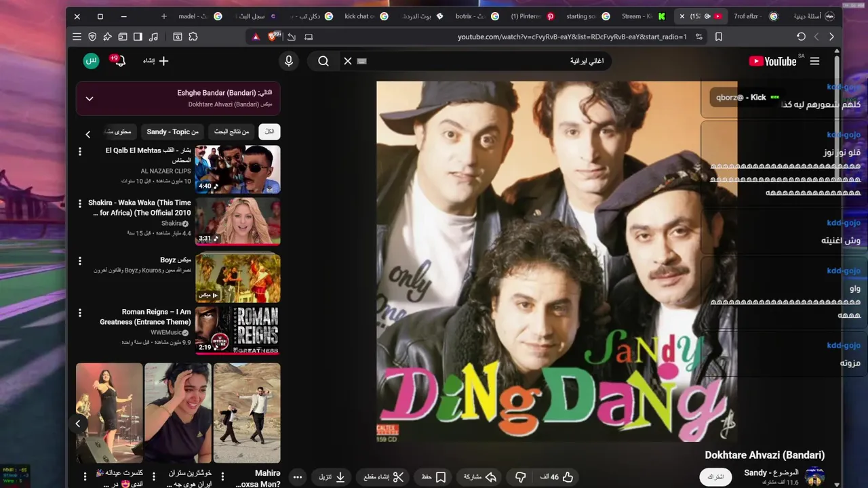Viewport: 868px width, 488px height.
Task: Click the YouTube address bar URL
Action: (572, 37)
